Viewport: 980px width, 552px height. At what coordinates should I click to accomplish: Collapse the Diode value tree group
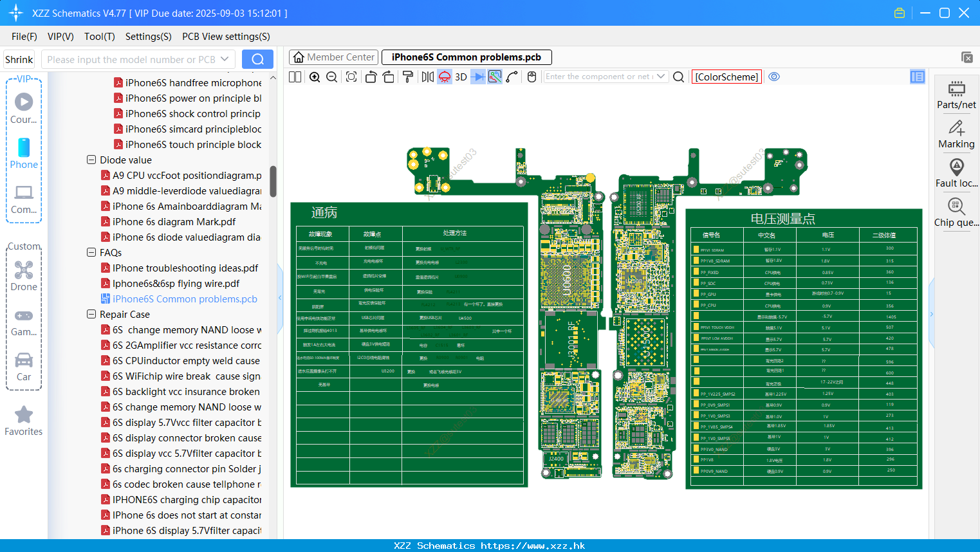tap(91, 160)
